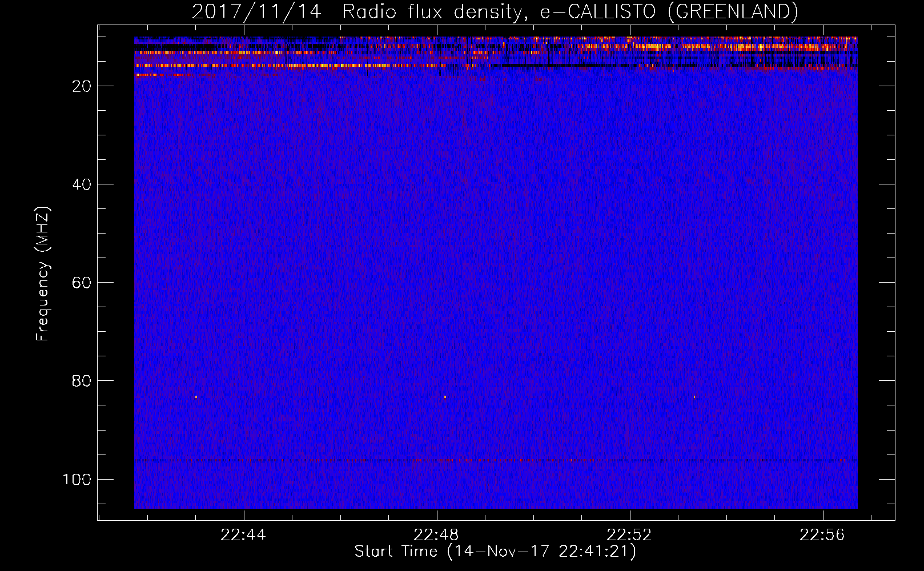Click the 'Start Time (14-Nov-17 22:41:21)' label
Screen dimensions: 924x571
pyautogui.click(x=495, y=552)
